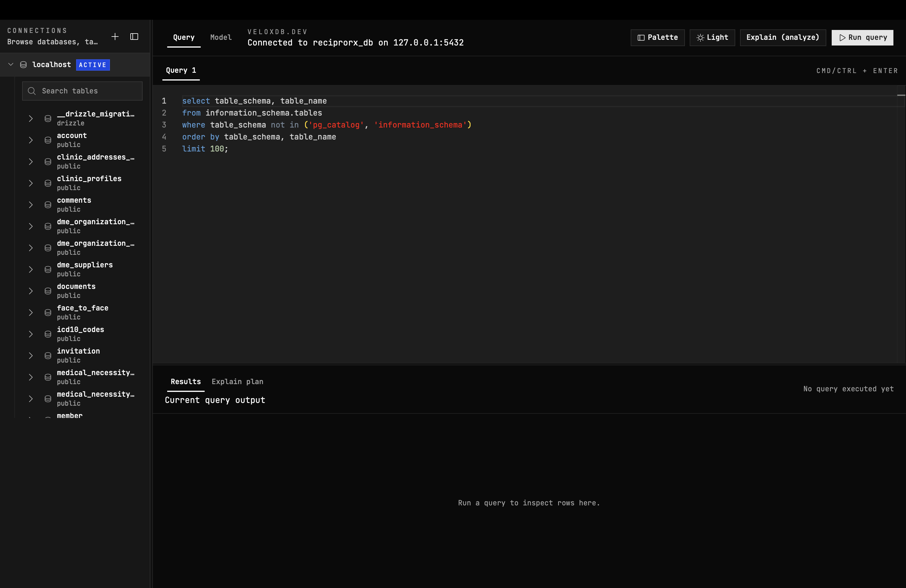Switch to Light theme

pos(713,38)
